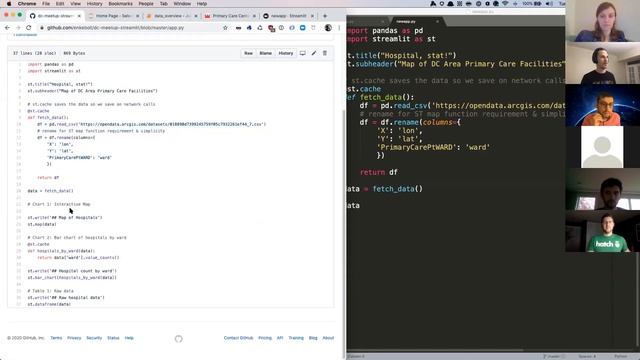Switch to the newapp Streamlit browser tab
This screenshot has width=640, height=360.
coord(289,16)
